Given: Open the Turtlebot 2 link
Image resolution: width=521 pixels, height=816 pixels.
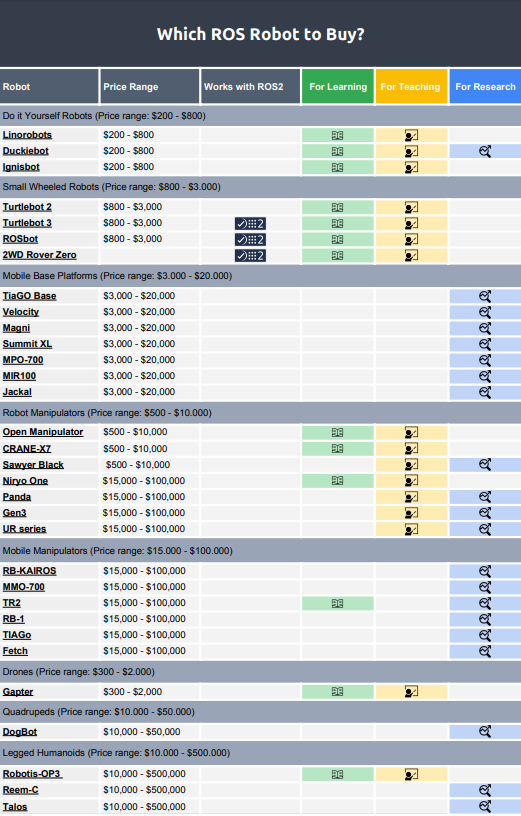Looking at the screenshot, I should click(x=27, y=207).
